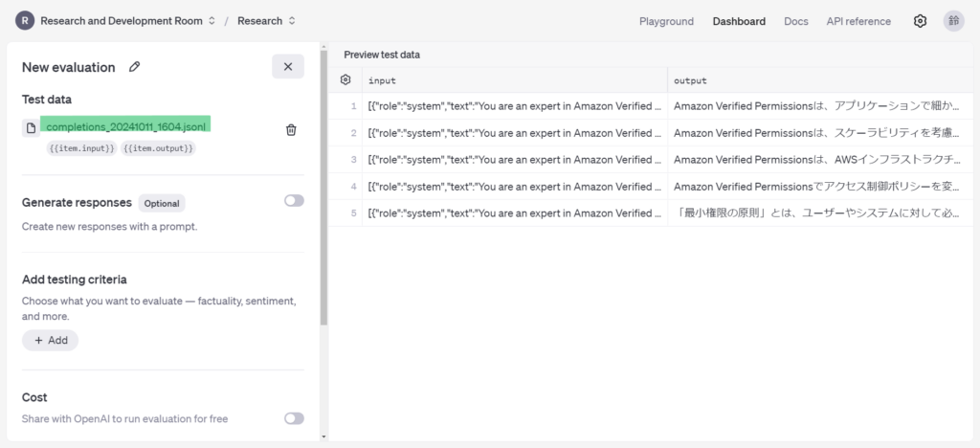Image resolution: width=980 pixels, height=448 pixels.
Task: Click the organization avatar icon R
Action: tap(25, 21)
